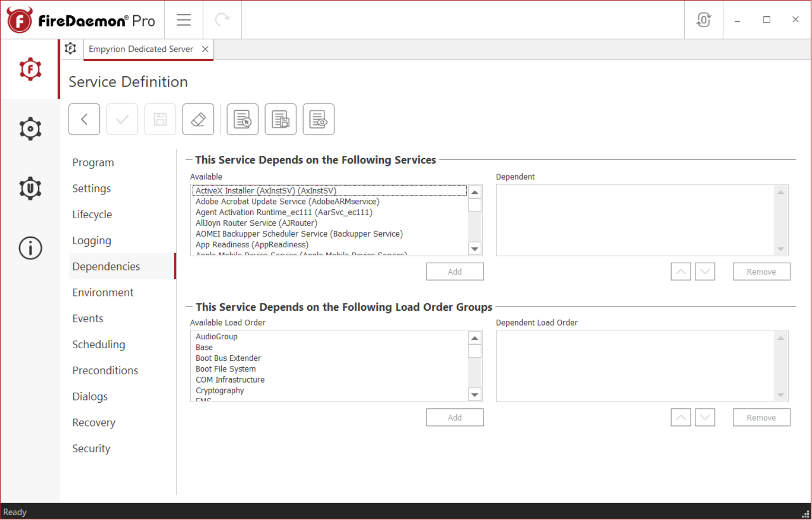812x520 pixels.
Task: Click the view service definition document-eye icon
Action: pos(318,119)
